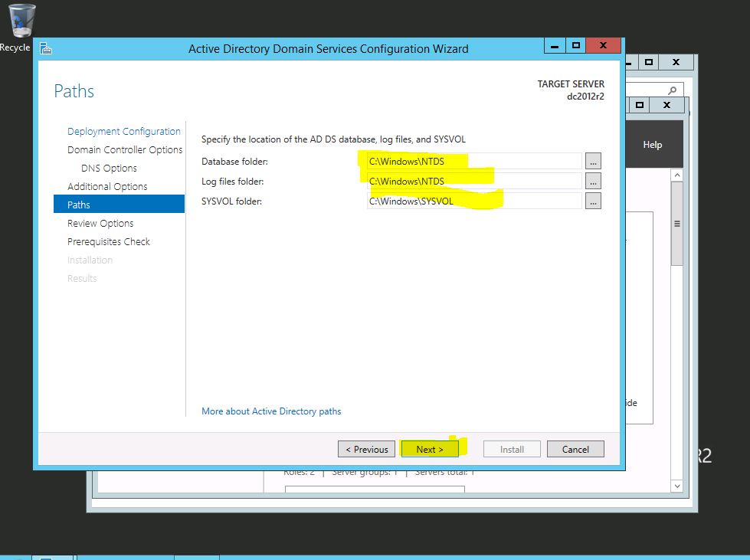Screen dimensions: 750x560
Task: Go to Deployment Configuration step
Action: 124,132
